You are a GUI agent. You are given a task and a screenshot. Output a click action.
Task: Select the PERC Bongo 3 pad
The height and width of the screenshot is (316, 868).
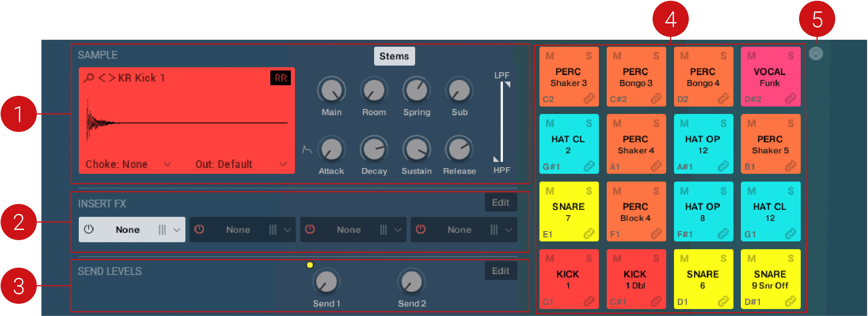635,77
